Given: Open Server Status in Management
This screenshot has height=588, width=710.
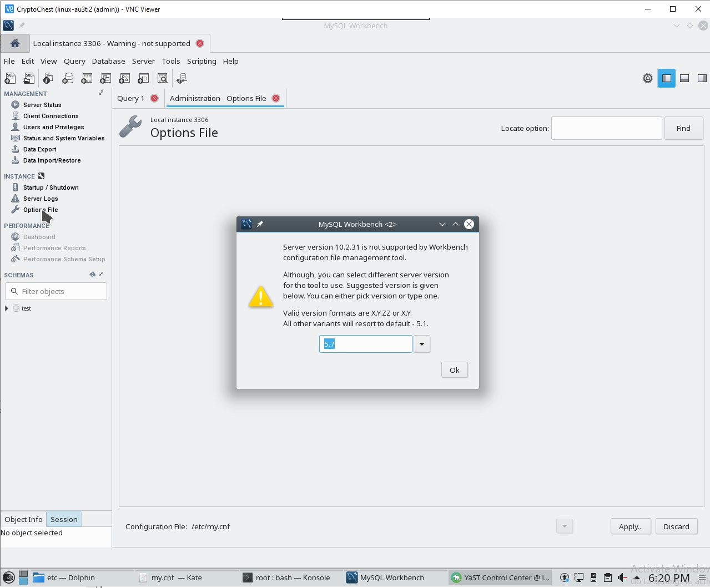Looking at the screenshot, I should tap(42, 105).
